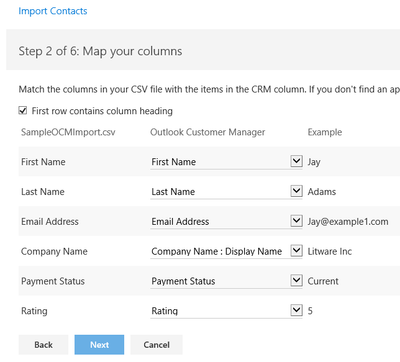Click the SampleOCMImport.csv column header
This screenshot has width=400, height=362.
pos(68,132)
